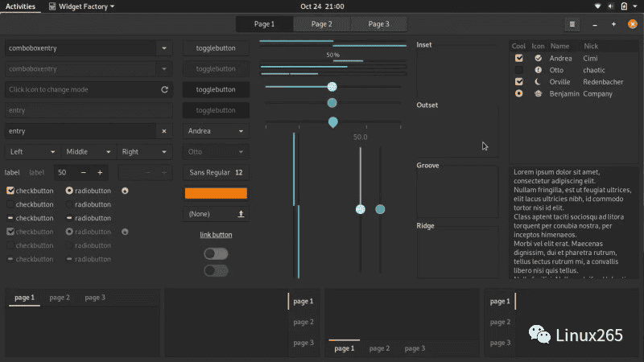
Task: Click the volume icon in the top bar
Action: click(x=611, y=6)
